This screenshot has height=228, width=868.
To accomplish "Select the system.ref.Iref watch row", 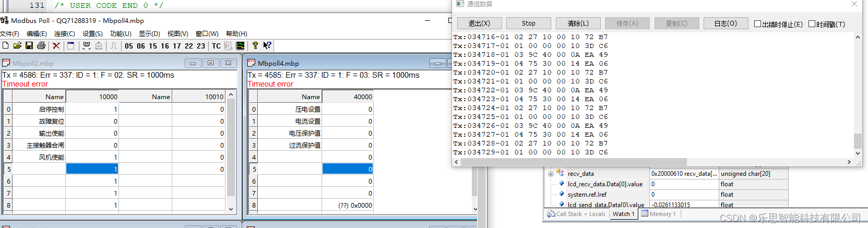I will pos(666,195).
